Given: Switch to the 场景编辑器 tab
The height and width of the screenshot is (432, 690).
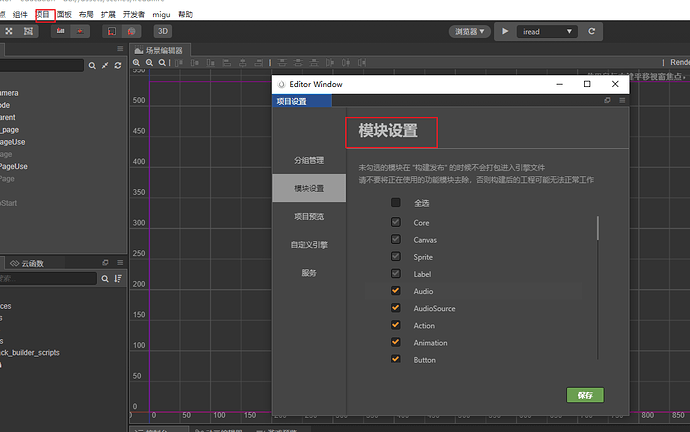Looking at the screenshot, I should click(159, 50).
